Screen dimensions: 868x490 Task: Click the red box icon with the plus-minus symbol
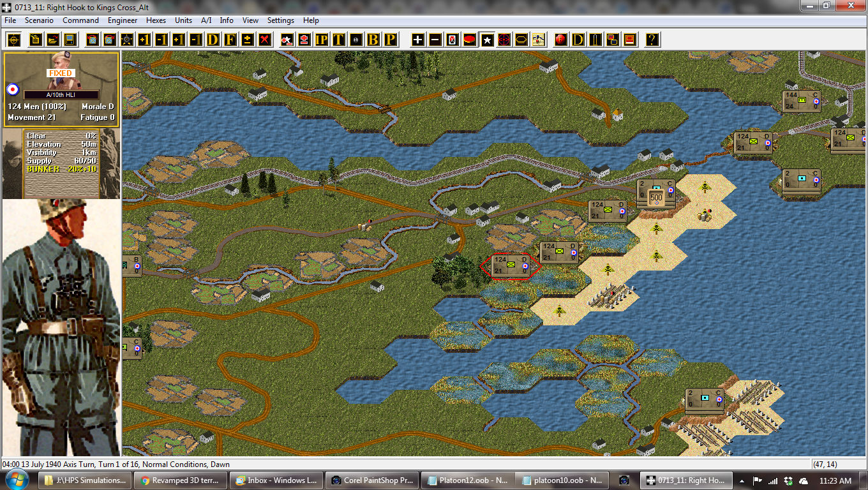[x=304, y=40]
